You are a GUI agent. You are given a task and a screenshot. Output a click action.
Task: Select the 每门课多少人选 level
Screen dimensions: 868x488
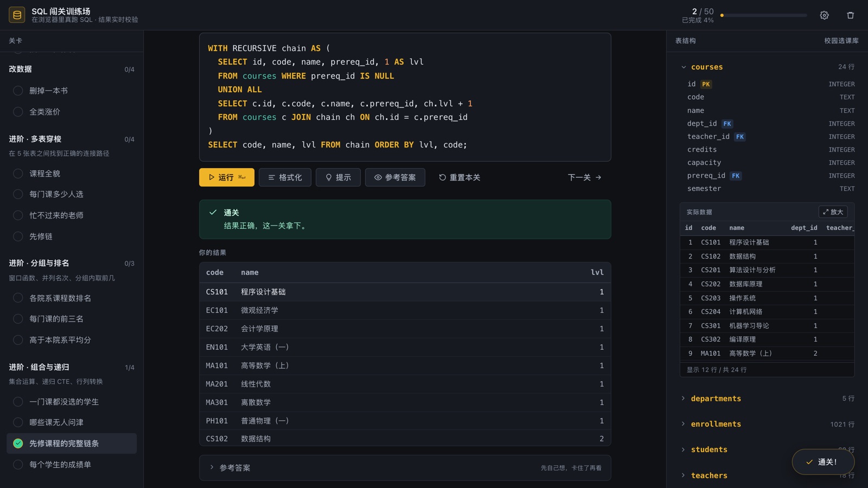[x=72, y=194]
